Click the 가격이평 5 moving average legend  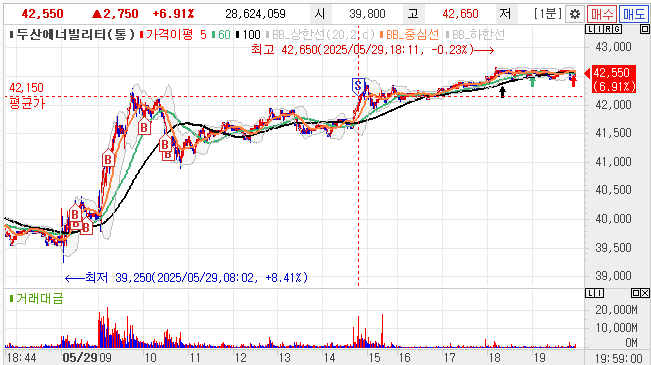(x=173, y=34)
